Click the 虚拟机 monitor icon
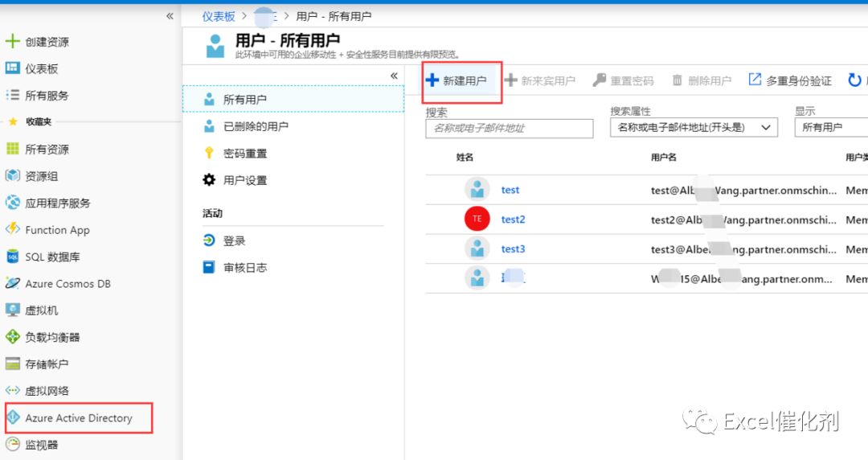This screenshot has height=460, width=868. [12, 310]
